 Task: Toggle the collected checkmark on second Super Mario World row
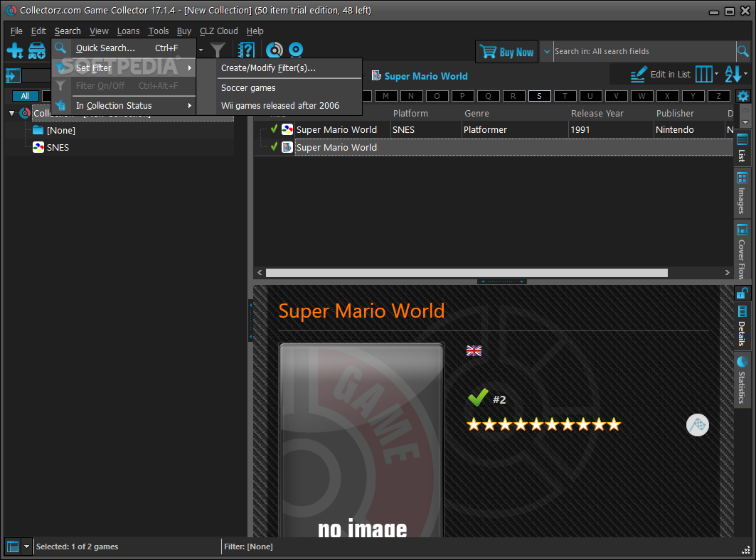274,147
